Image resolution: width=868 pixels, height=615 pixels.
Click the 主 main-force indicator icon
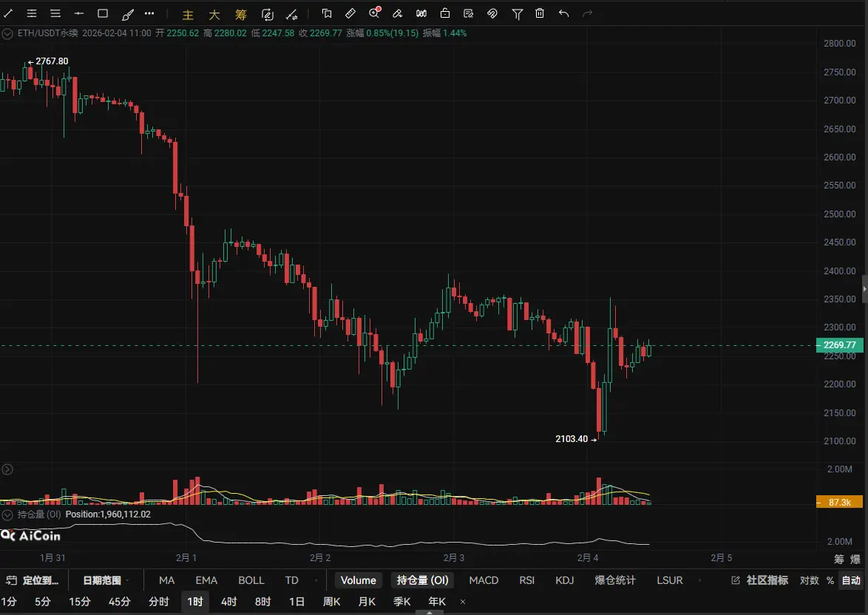189,14
